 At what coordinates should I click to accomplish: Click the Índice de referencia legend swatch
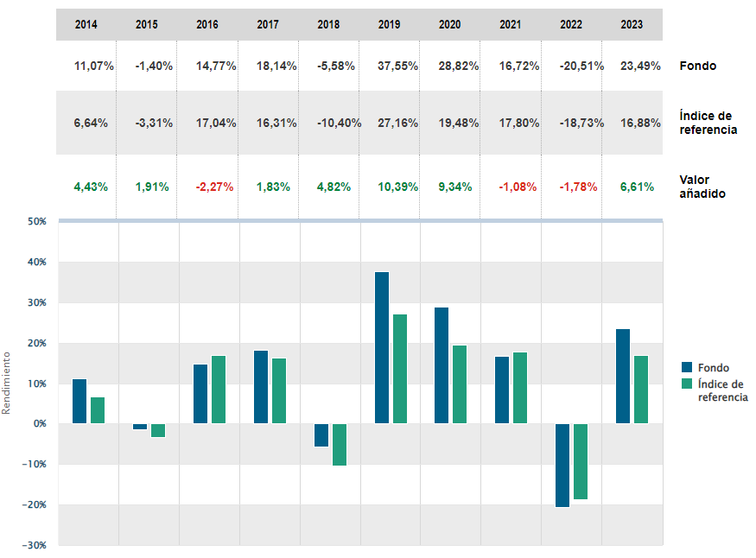click(688, 384)
